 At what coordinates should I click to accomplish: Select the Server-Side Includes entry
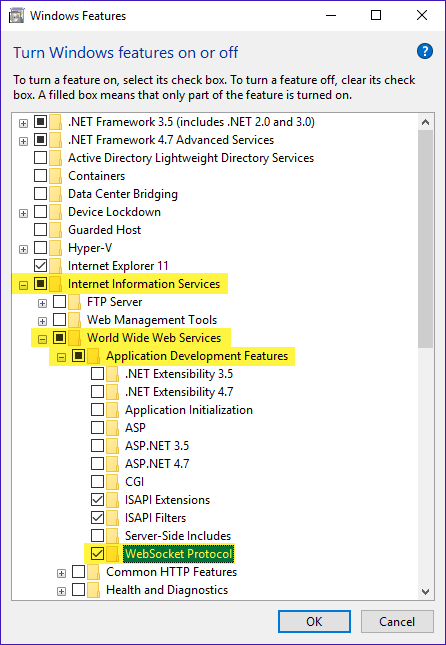point(178,536)
